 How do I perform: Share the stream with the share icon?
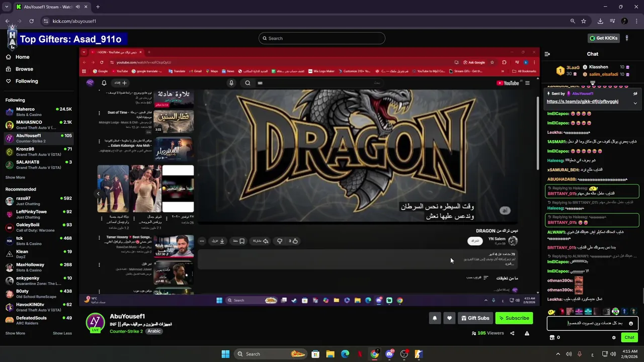[512, 333]
